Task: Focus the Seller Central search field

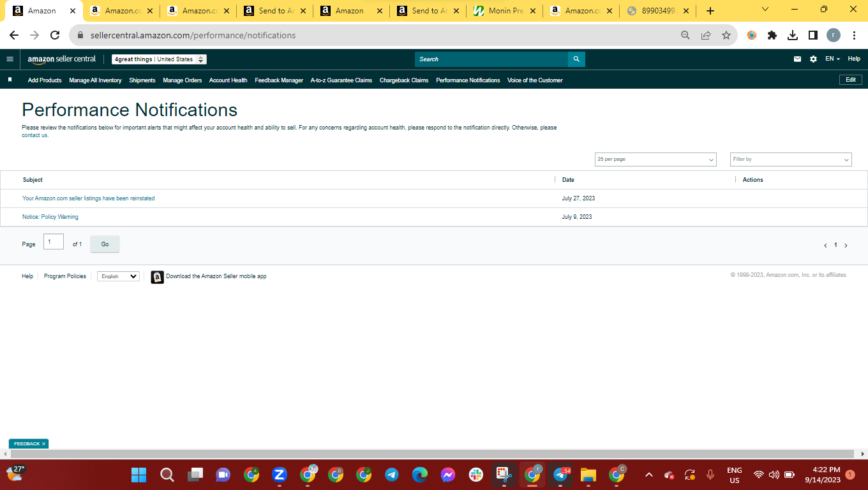Action: coord(491,59)
